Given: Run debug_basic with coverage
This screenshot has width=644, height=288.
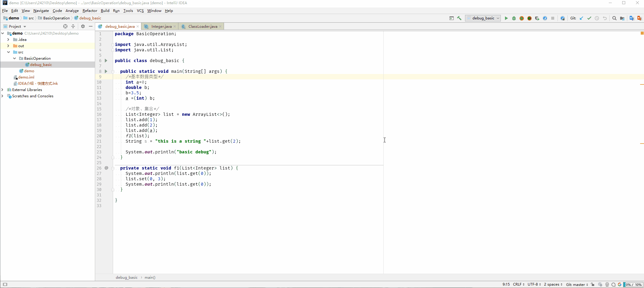Looking at the screenshot, I should click(522, 18).
